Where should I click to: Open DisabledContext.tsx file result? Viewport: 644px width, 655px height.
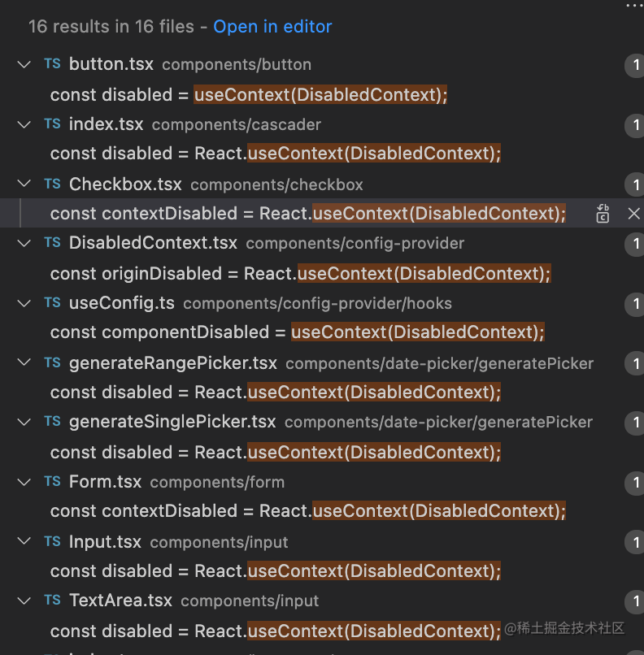tap(153, 243)
